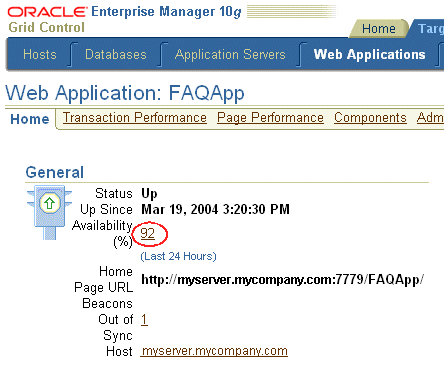Click the Grid Control product label

click(x=47, y=27)
